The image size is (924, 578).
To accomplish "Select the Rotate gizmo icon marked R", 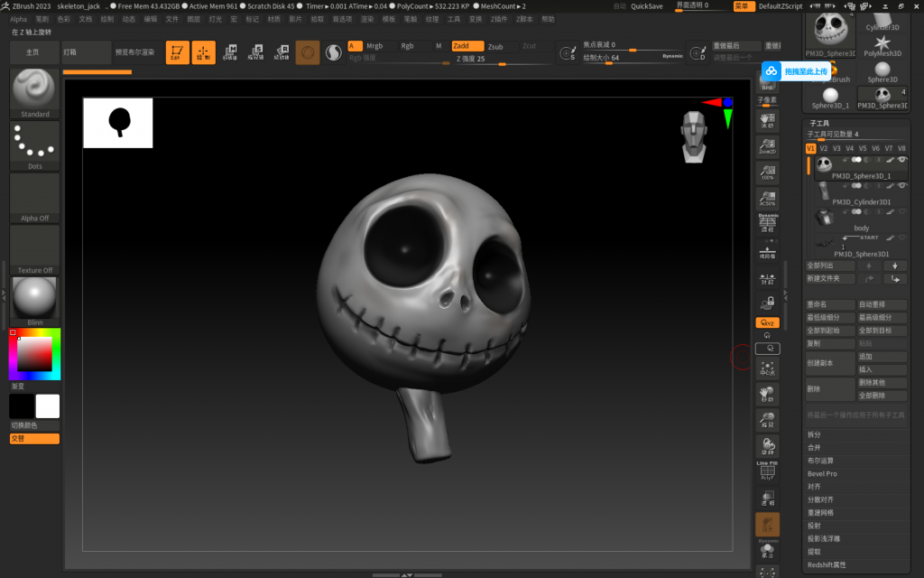I will [282, 51].
